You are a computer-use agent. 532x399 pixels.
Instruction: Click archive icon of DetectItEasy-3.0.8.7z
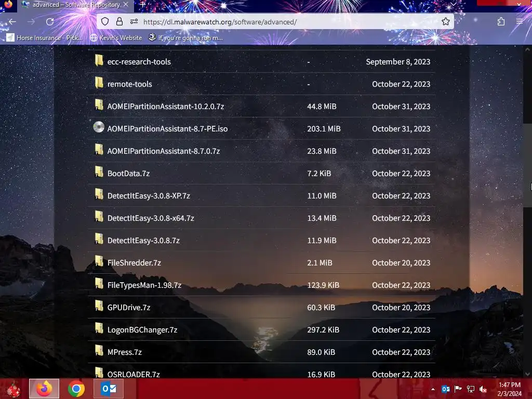tap(99, 239)
